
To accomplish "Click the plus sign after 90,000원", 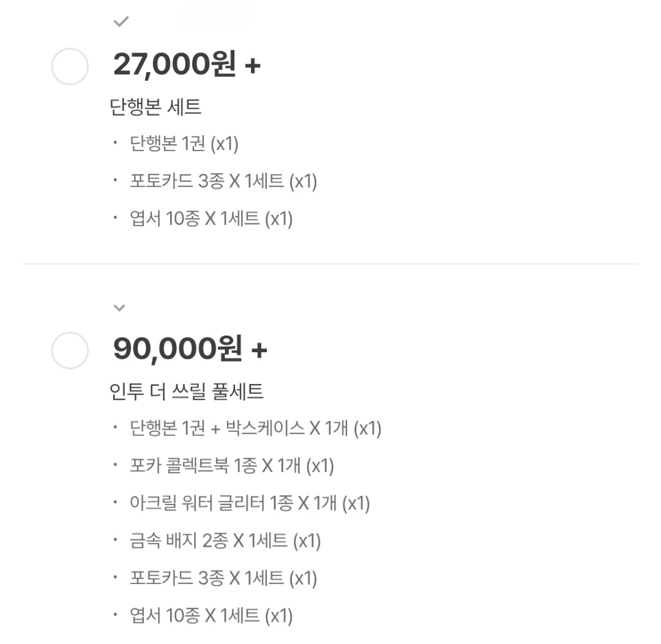I will tap(260, 350).
